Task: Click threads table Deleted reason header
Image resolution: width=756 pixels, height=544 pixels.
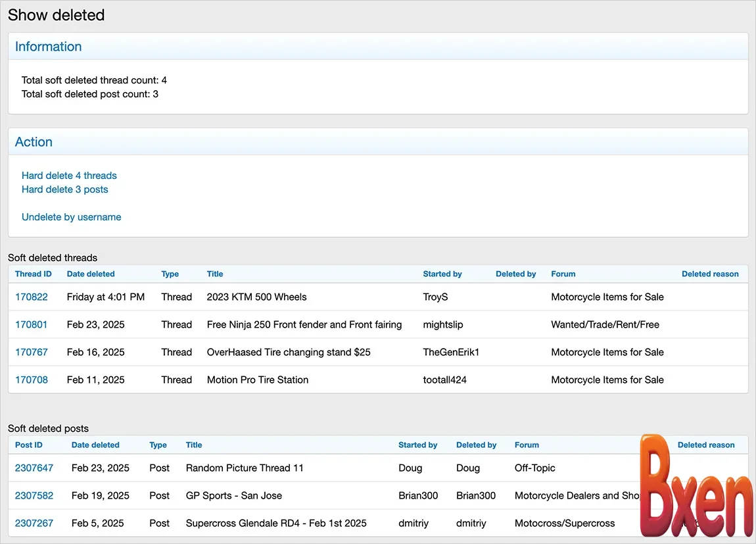Action: point(710,274)
